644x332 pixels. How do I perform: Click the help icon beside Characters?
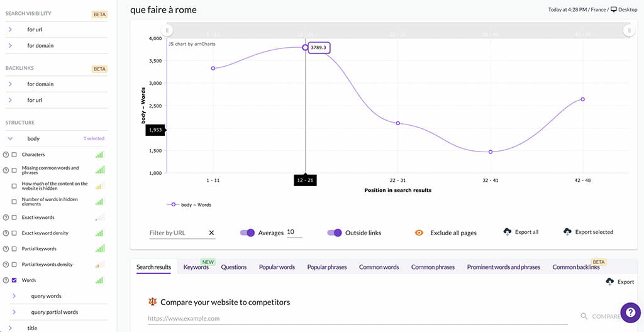(x=6, y=155)
